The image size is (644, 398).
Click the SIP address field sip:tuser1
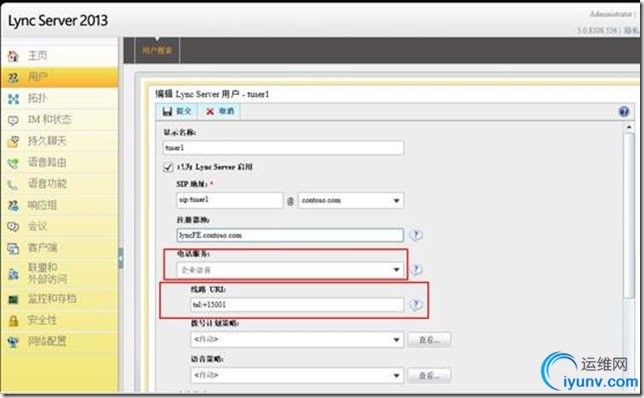coord(230,200)
